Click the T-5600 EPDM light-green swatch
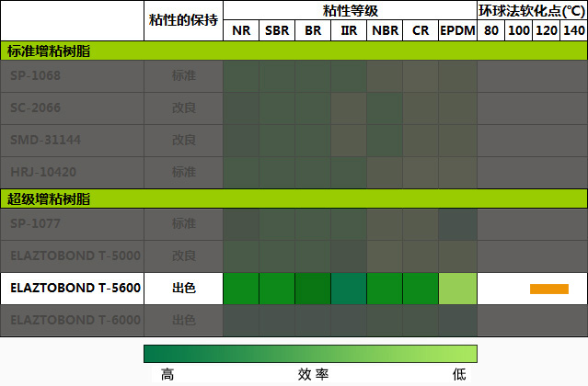This screenshot has height=386, width=588. pos(457,289)
